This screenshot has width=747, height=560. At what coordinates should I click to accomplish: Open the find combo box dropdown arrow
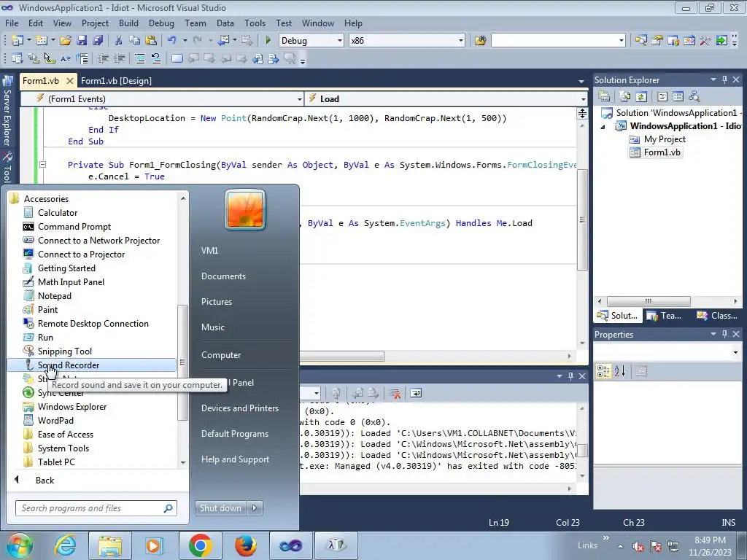[622, 41]
